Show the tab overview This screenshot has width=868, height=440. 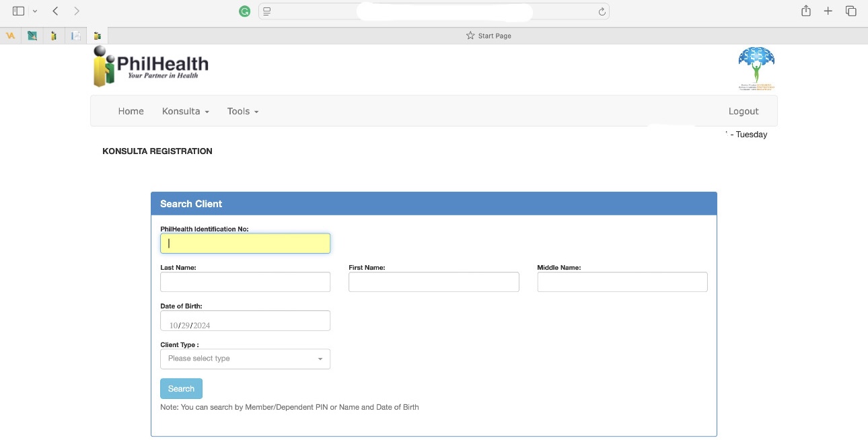pos(851,11)
